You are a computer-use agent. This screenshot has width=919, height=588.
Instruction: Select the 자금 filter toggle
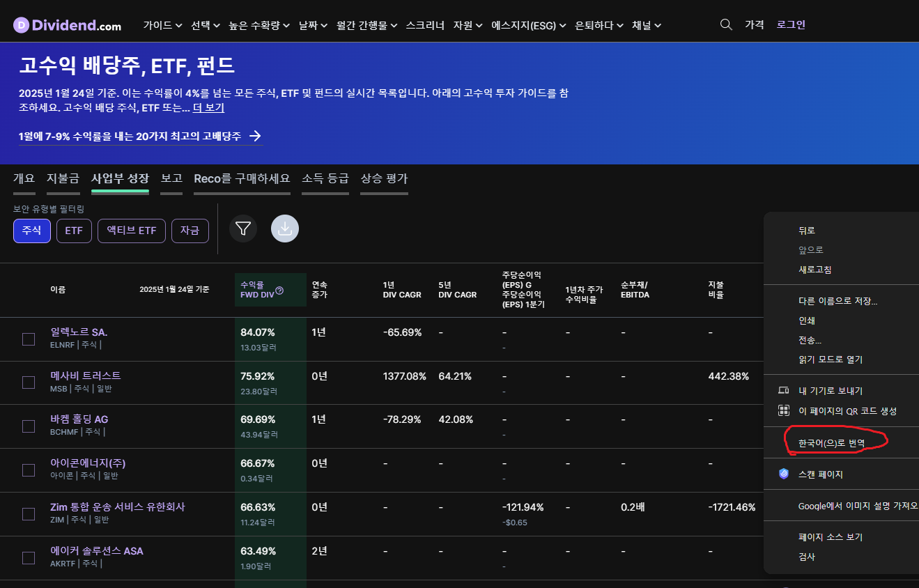[190, 231]
